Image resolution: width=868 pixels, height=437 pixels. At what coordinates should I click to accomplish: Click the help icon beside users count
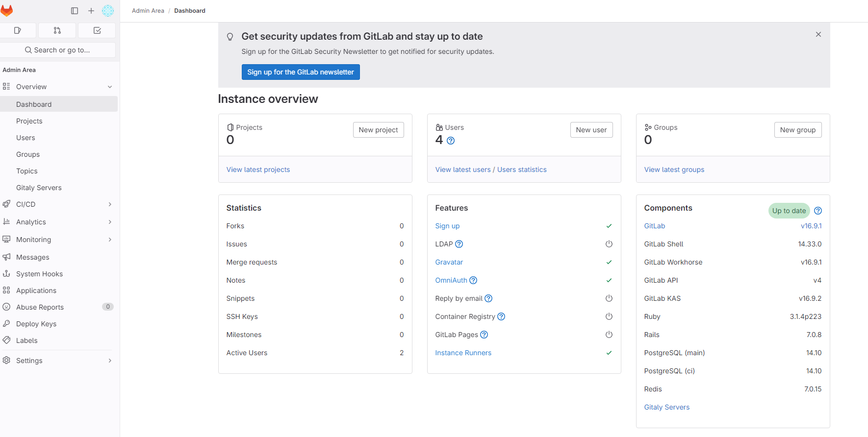(451, 141)
